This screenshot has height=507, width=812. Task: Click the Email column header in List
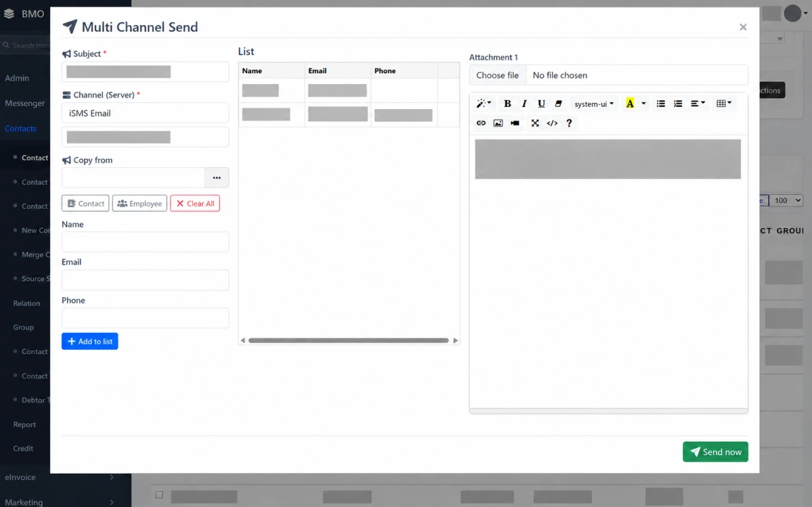tap(338, 70)
